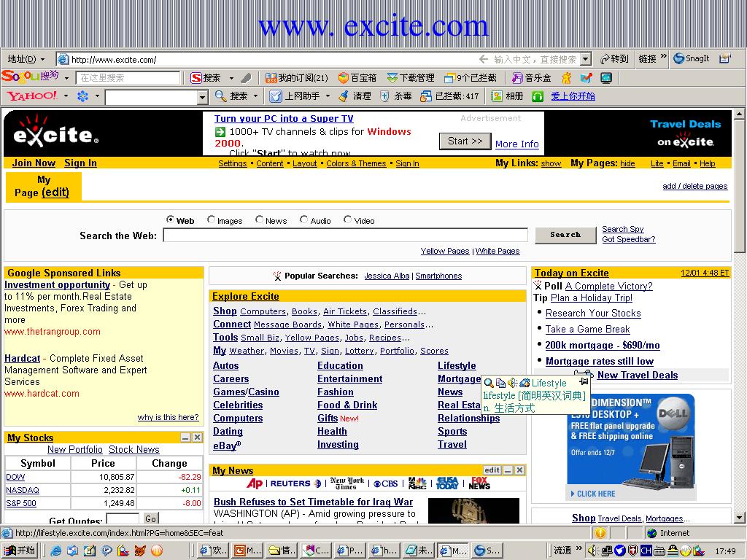
Task: Open the 百宝箱 toolbox in Sogou toolbar
Action: click(357, 77)
